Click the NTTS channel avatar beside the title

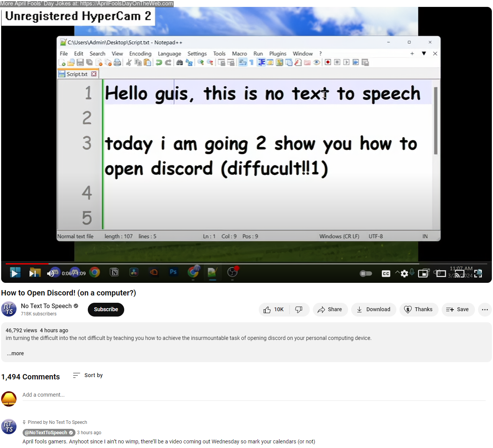[9, 309]
